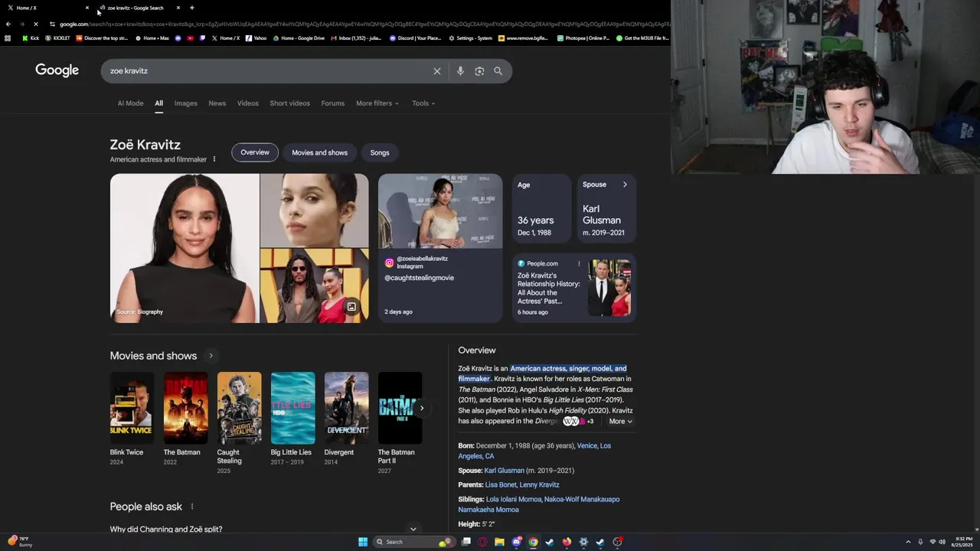Open the Venice, Los Angeles, CA birthplace link
980x551 pixels.
[534, 451]
